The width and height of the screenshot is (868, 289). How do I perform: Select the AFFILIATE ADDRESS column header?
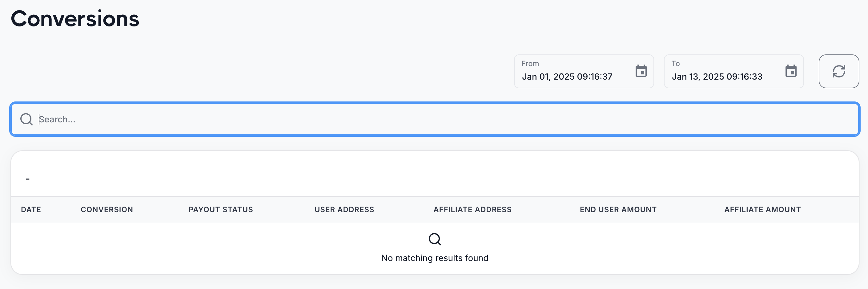coord(472,209)
